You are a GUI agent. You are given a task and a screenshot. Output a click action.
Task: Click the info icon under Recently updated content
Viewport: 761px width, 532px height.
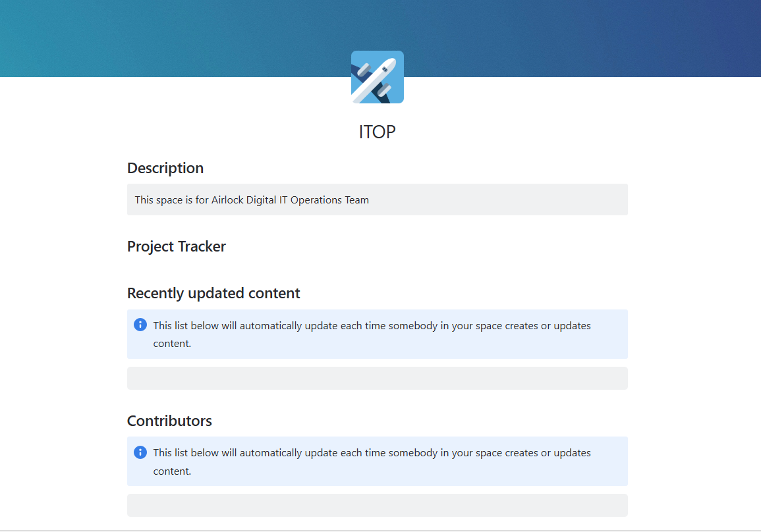(x=140, y=325)
